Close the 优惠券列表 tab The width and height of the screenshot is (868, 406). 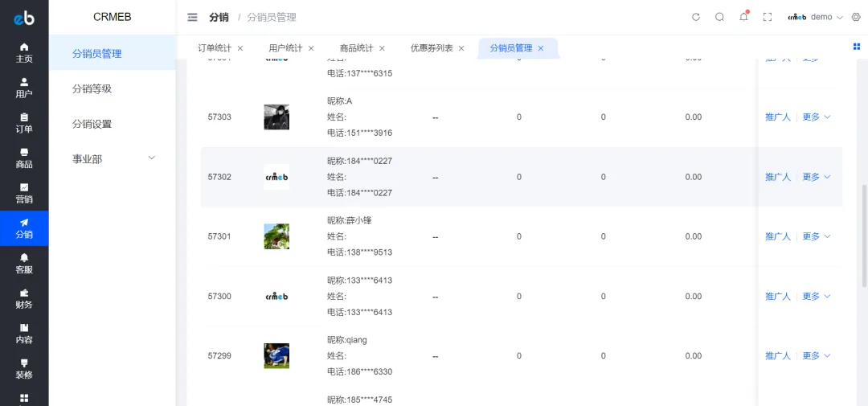[x=461, y=48]
